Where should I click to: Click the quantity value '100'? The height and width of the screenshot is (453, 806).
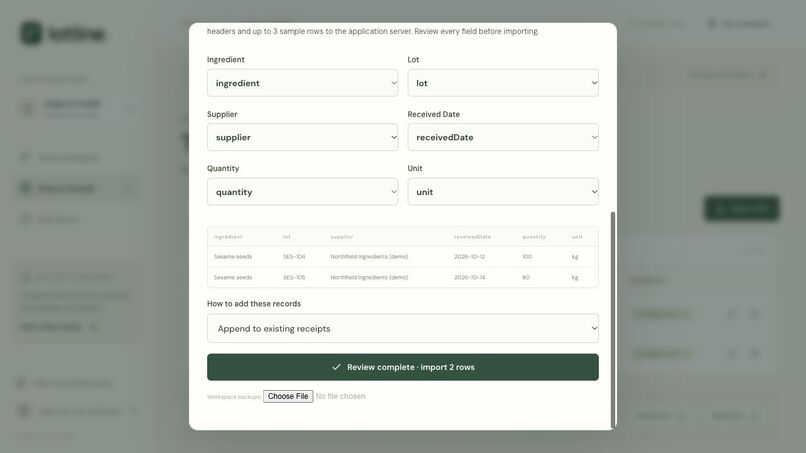527,257
